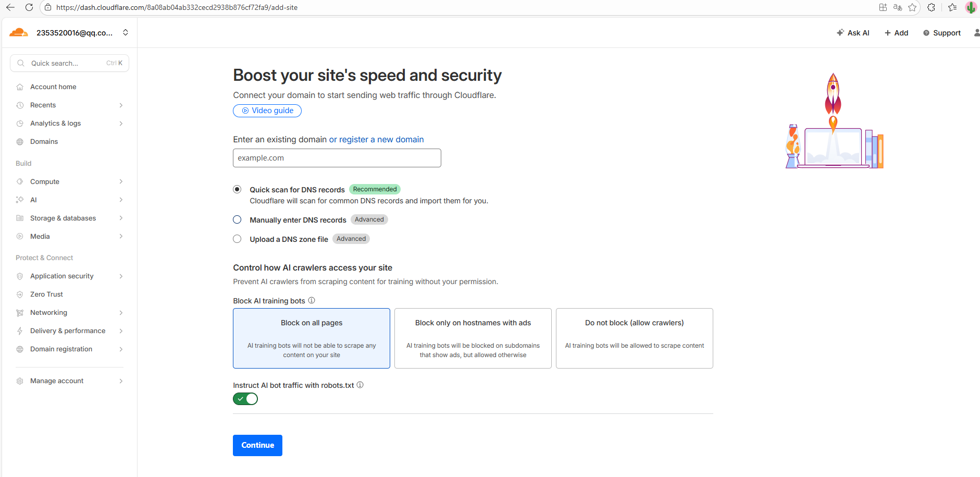Click the Ask AI sparkle button
Viewport: 980px width, 477px height.
click(853, 33)
